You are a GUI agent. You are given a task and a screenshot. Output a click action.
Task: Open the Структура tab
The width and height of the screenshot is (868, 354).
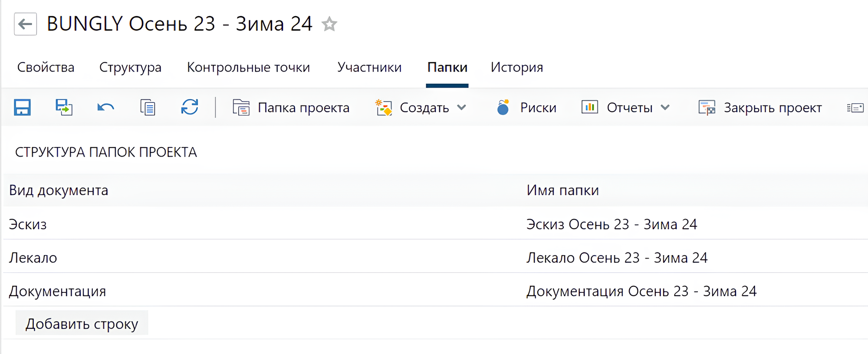(130, 67)
